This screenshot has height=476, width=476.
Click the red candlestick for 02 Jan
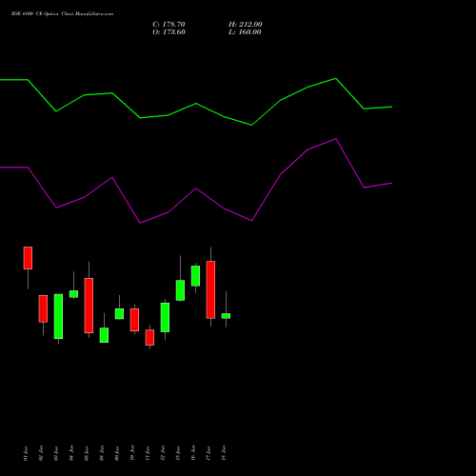pyautogui.click(x=43, y=308)
